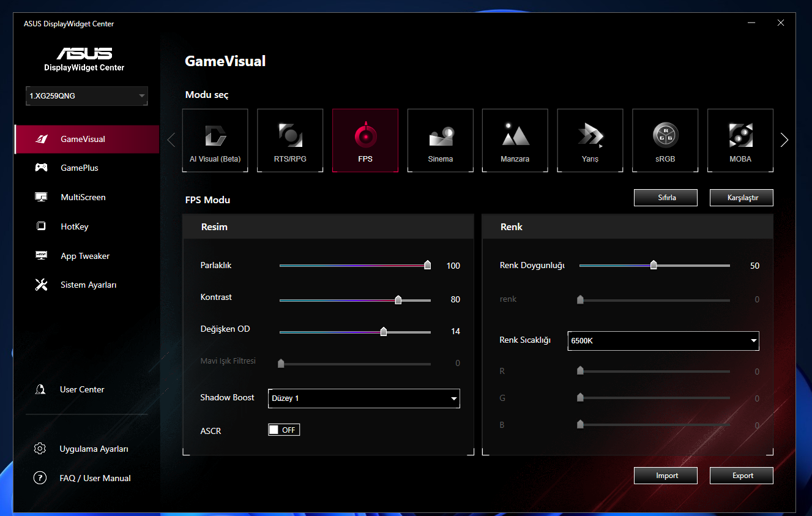Click the App Tweaker icon
Image resolution: width=812 pixels, height=516 pixels.
(x=41, y=256)
